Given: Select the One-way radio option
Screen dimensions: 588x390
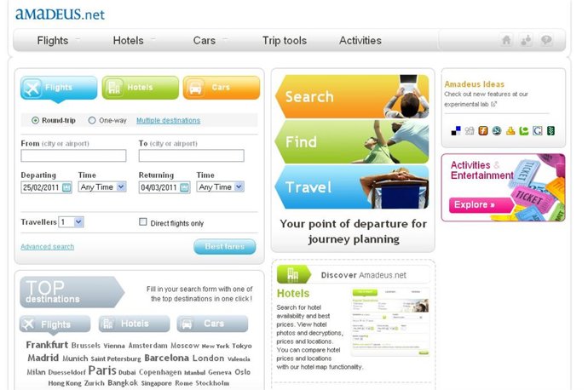Looking at the screenshot, I should click(92, 121).
